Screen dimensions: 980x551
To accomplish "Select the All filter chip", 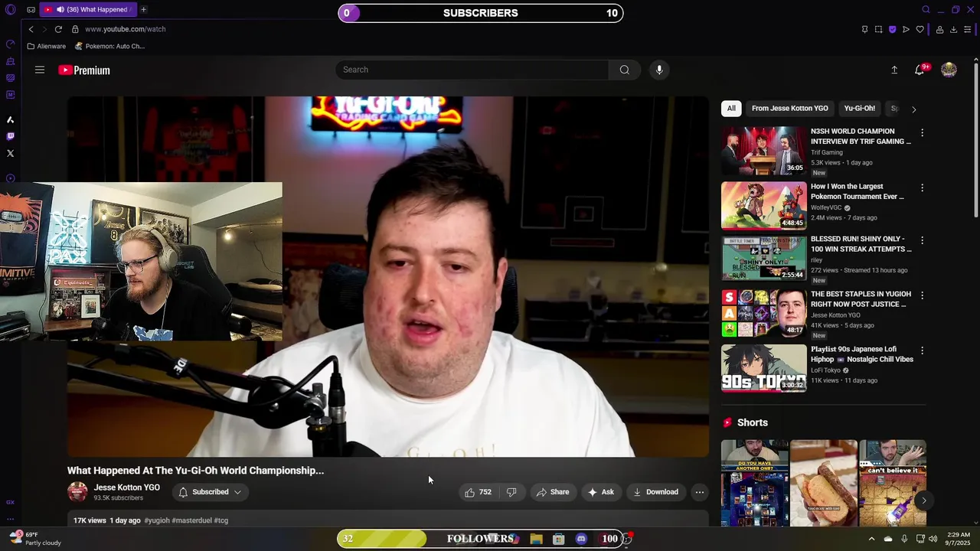I will point(731,109).
